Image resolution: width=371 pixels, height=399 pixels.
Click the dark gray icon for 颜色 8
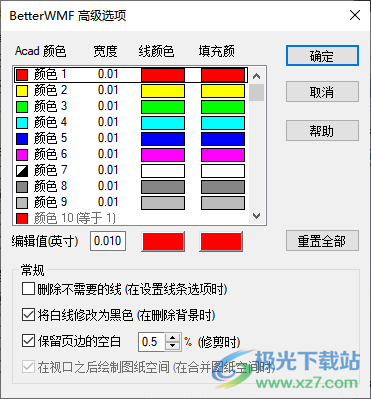coord(22,187)
